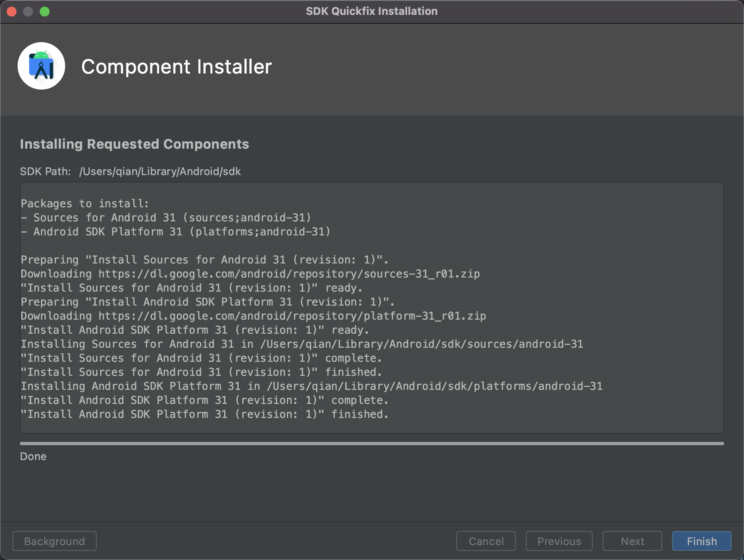The width and height of the screenshot is (744, 560).
Task: Click the Finish button
Action: click(701, 541)
